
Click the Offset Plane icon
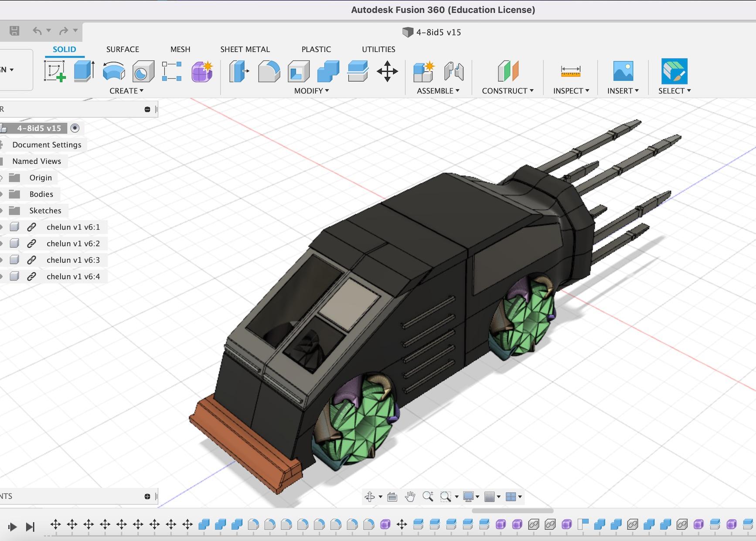pos(508,71)
